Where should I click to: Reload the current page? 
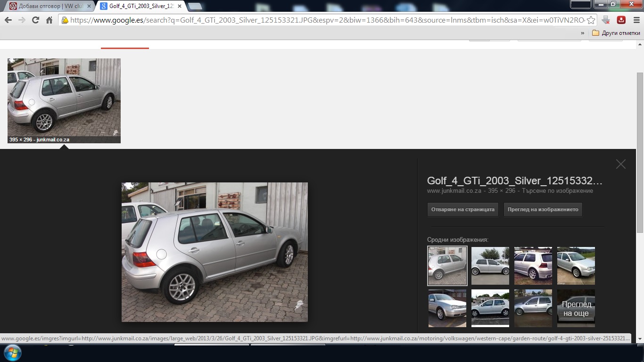(x=35, y=20)
